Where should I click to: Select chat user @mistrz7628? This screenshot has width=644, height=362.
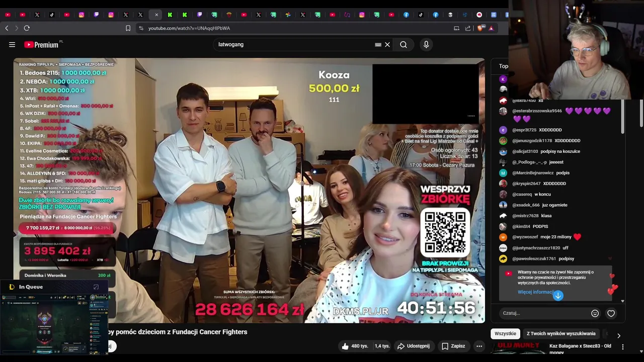coord(525,216)
